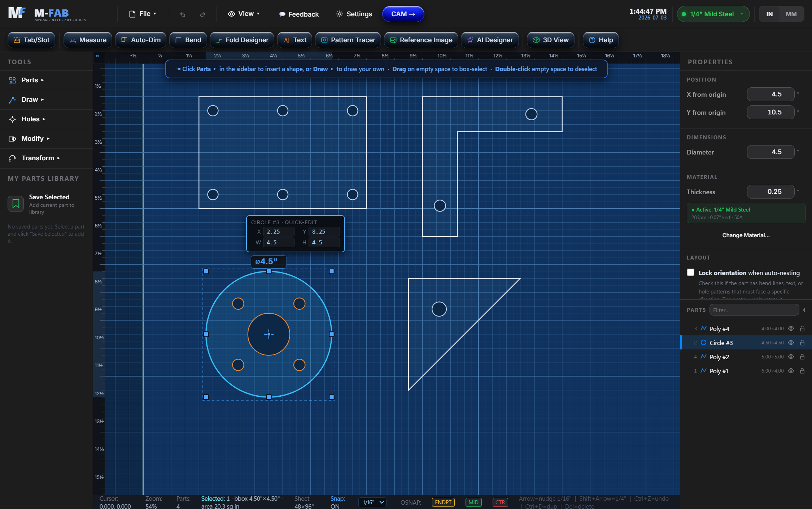Lock the Poly #2 part
This screenshot has width=812, height=509.
(802, 357)
